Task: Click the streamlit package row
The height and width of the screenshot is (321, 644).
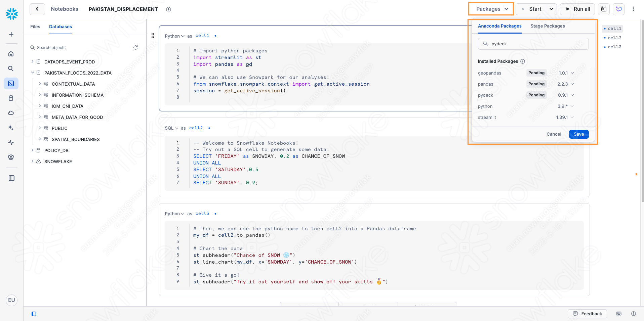Action: click(526, 117)
